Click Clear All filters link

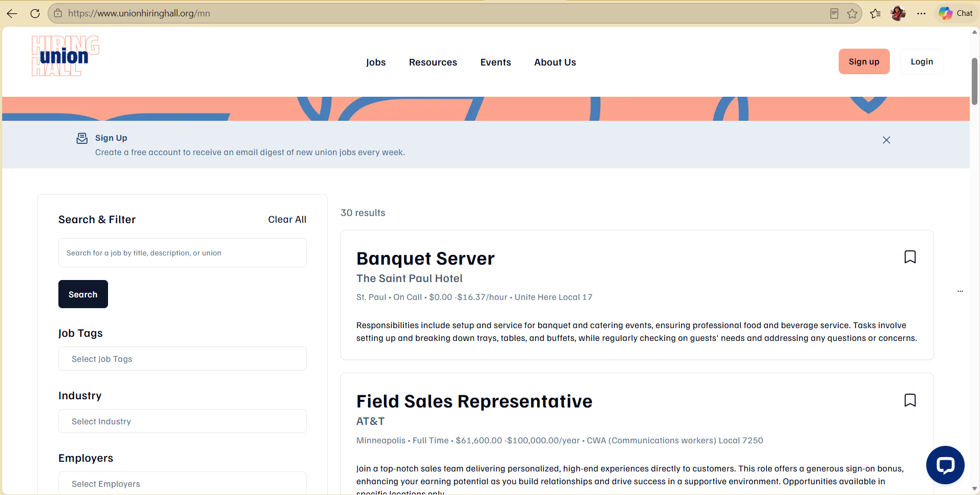click(287, 219)
